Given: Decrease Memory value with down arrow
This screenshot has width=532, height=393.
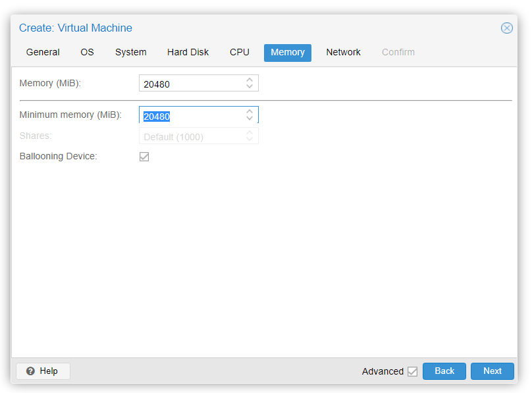Looking at the screenshot, I should coord(250,86).
